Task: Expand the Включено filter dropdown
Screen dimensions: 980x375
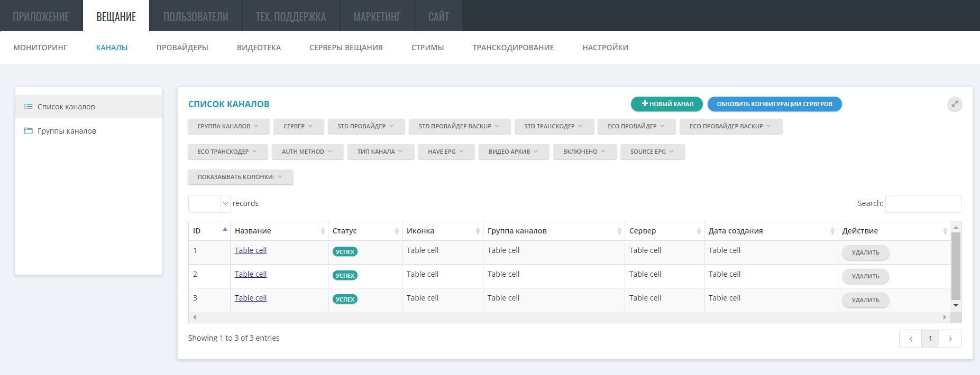Action: (585, 152)
